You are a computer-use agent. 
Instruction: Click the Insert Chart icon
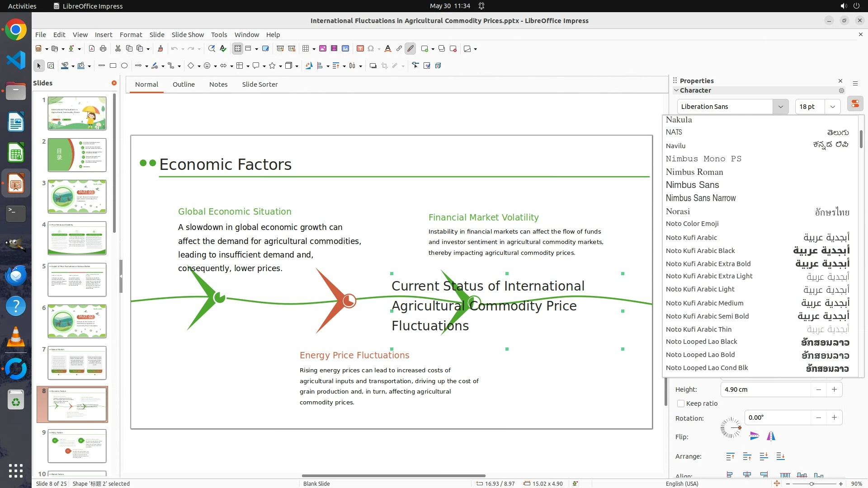coord(345,49)
